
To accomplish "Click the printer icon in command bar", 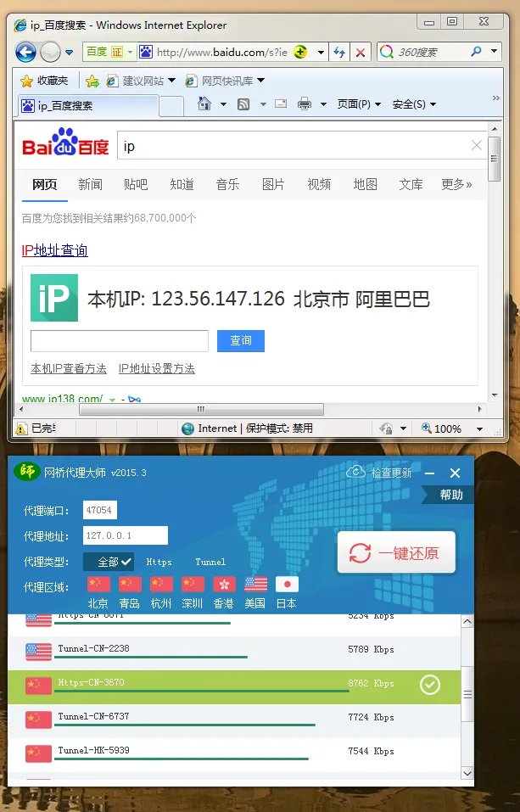I will click(305, 104).
